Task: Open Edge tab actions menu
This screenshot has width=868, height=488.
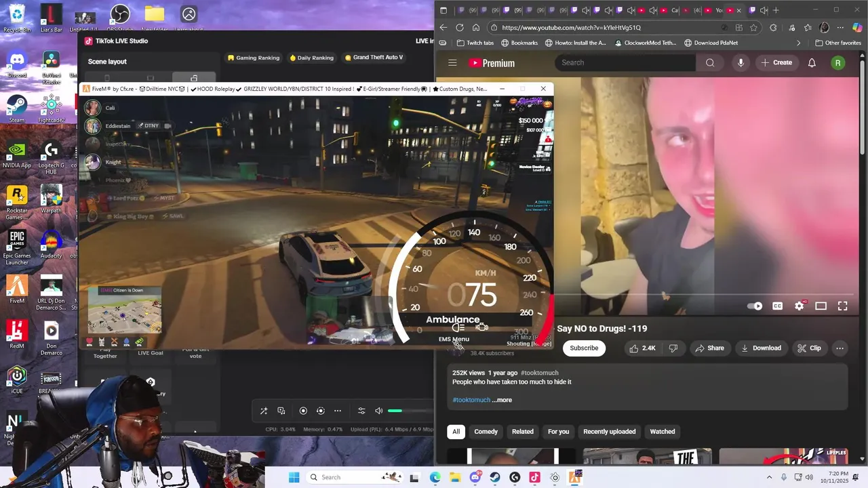Action: click(x=443, y=10)
